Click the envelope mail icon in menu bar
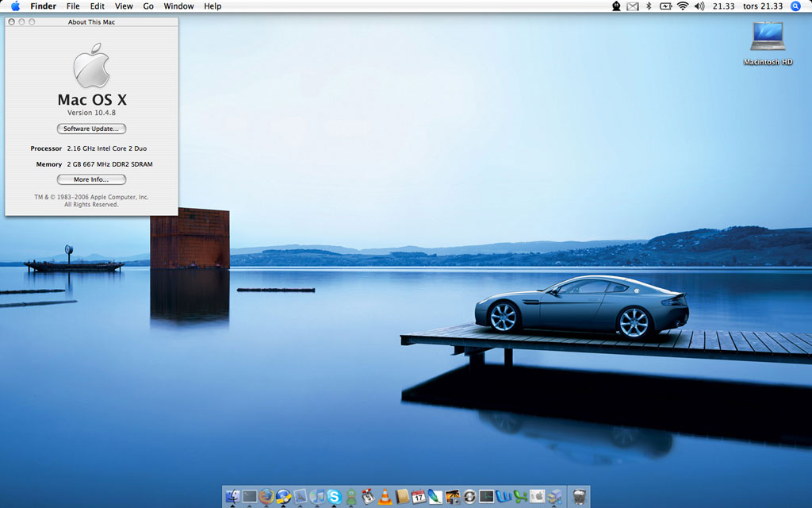 click(x=632, y=6)
